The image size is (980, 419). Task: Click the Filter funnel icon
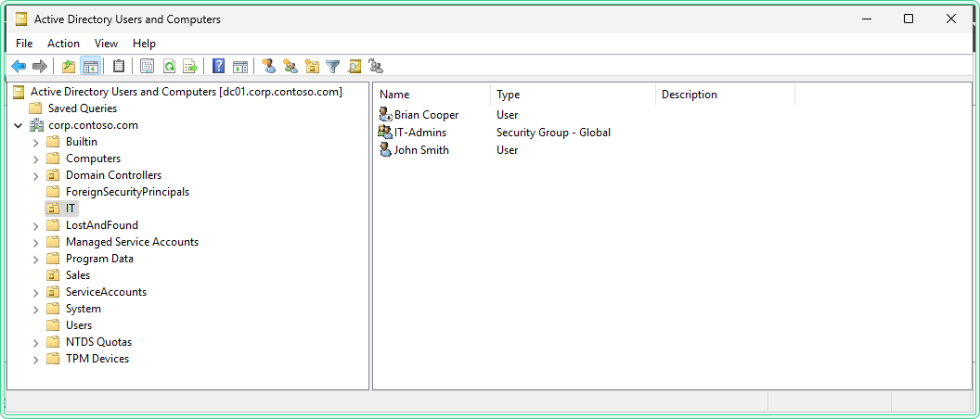coord(333,66)
